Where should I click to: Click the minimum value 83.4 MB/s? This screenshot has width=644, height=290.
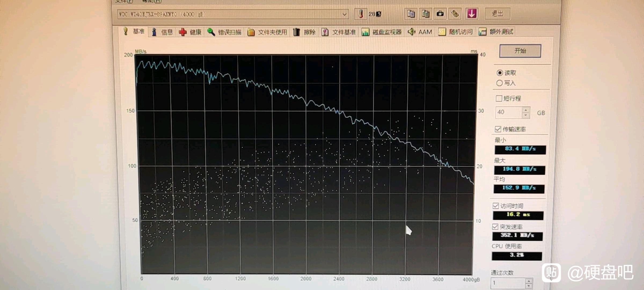pos(520,149)
